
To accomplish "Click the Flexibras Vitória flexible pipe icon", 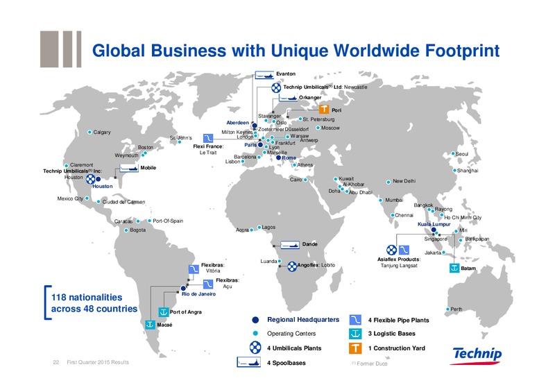I will point(194,269).
